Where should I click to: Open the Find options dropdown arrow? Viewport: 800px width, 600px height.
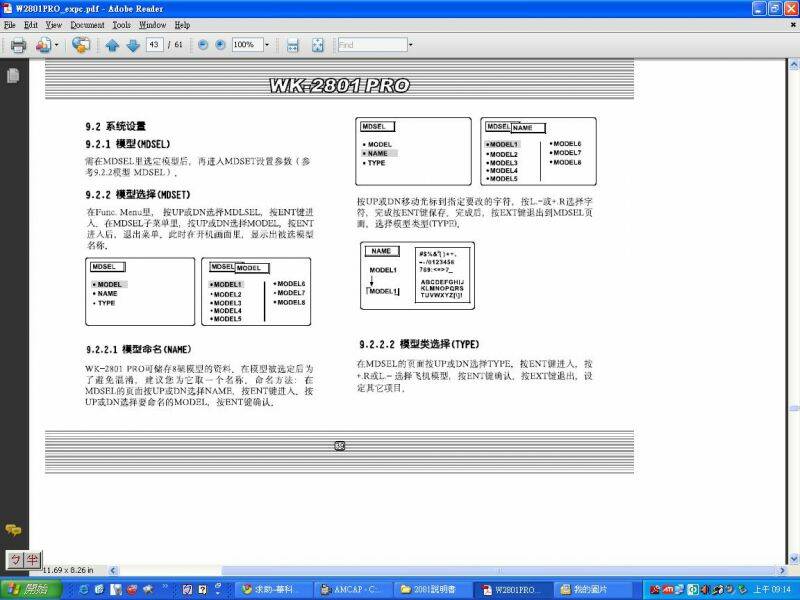coord(411,45)
